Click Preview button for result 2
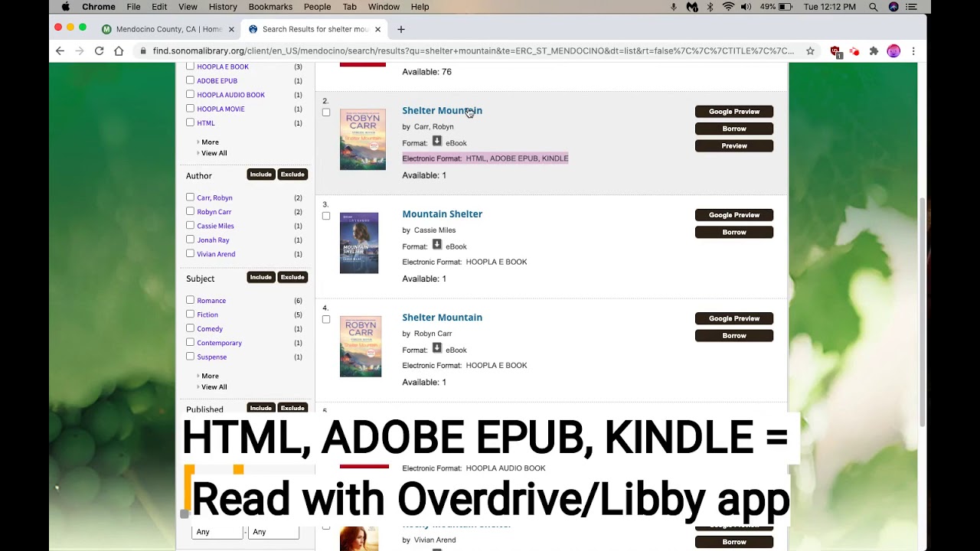The height and width of the screenshot is (551, 980). [734, 145]
